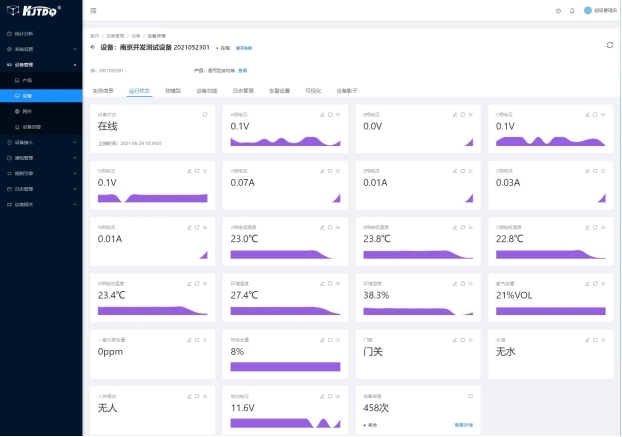Click the notification bell icon
This screenshot has height=437, width=622.
click(572, 10)
